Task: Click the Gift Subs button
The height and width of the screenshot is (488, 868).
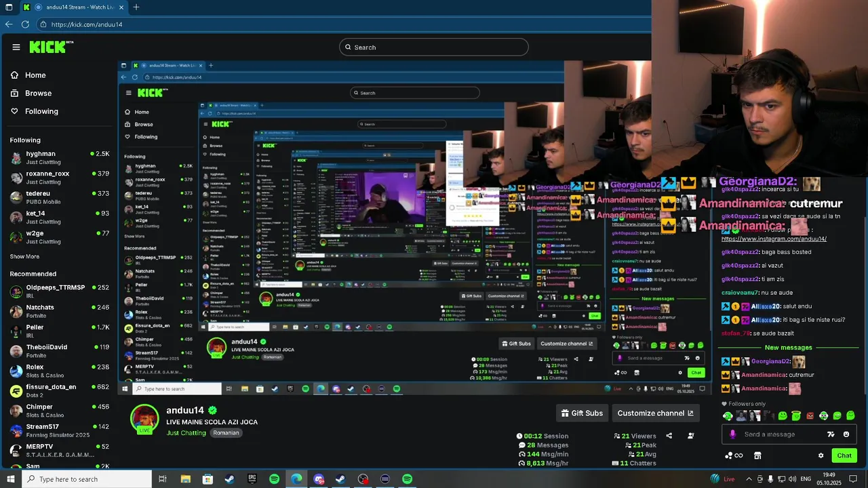Action: pyautogui.click(x=582, y=413)
